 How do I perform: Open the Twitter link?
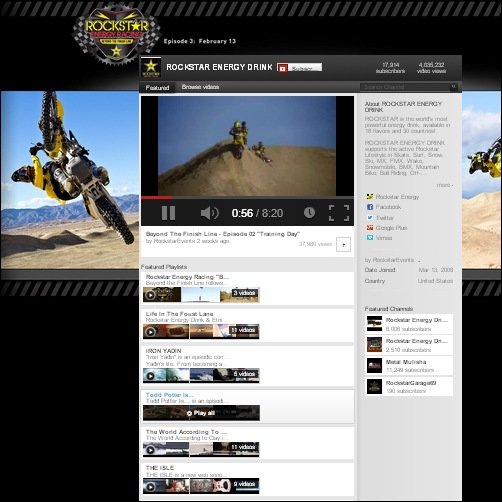pyautogui.click(x=385, y=218)
